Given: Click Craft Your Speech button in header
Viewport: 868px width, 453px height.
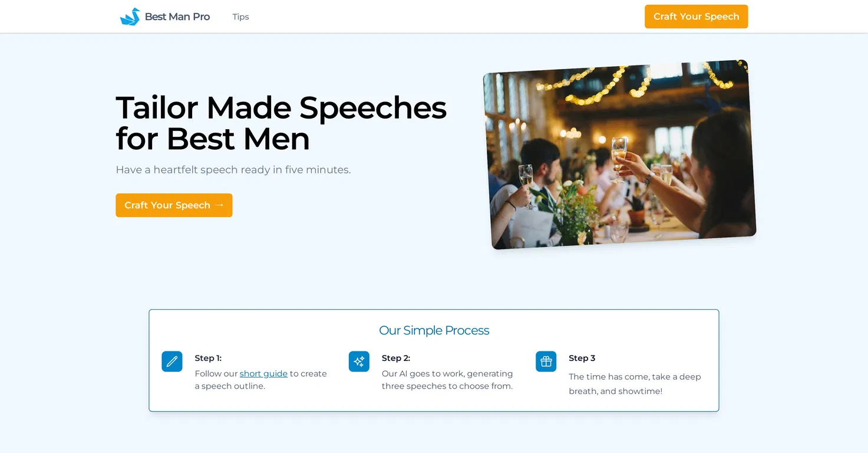Looking at the screenshot, I should pyautogui.click(x=696, y=17).
